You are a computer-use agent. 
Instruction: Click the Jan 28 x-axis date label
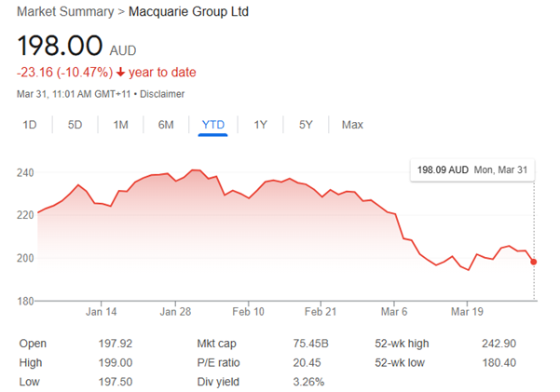[x=174, y=312]
